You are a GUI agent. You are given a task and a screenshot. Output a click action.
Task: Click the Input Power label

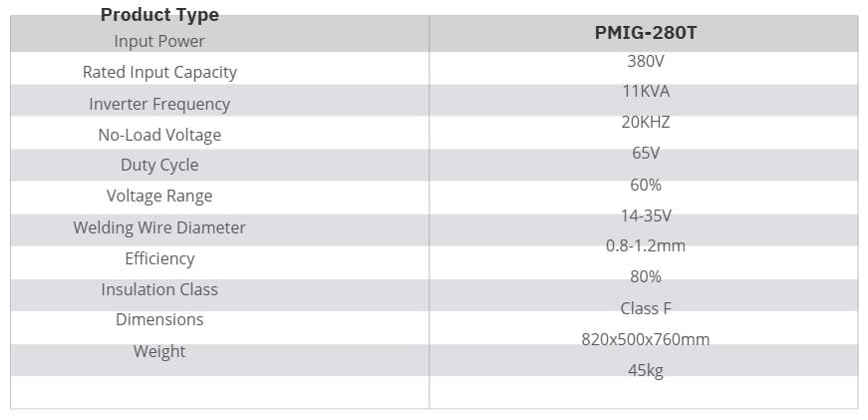[159, 41]
